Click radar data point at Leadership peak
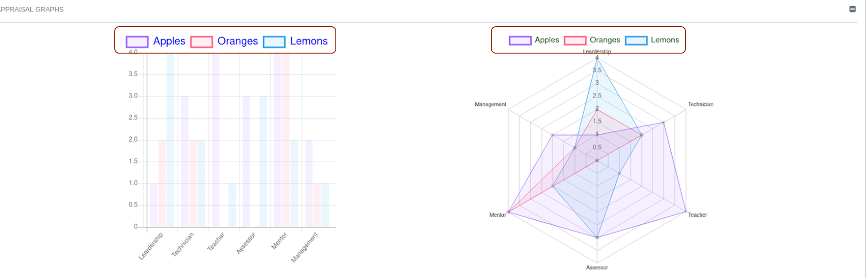Screen dimensions: 868x278 [597, 58]
